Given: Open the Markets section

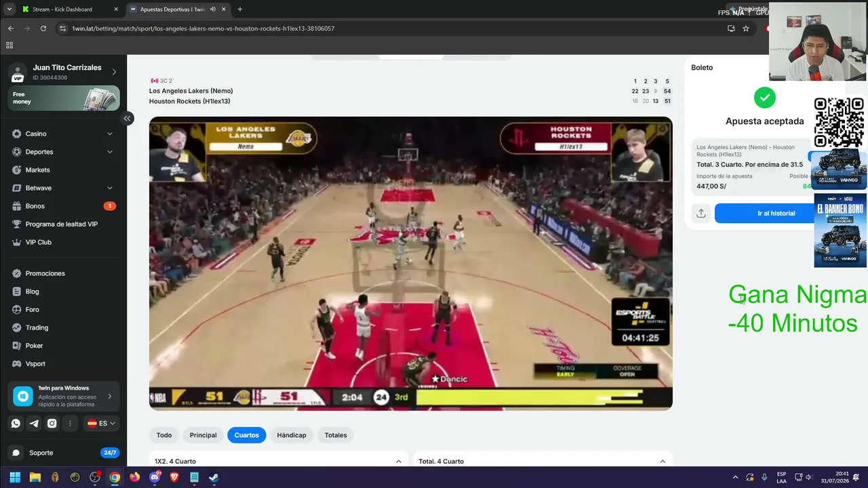Looking at the screenshot, I should 38,170.
